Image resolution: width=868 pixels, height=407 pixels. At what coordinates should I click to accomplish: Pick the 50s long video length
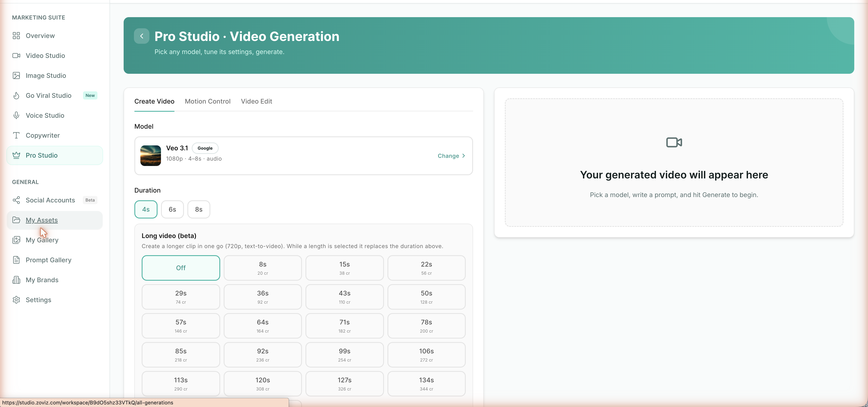426,297
